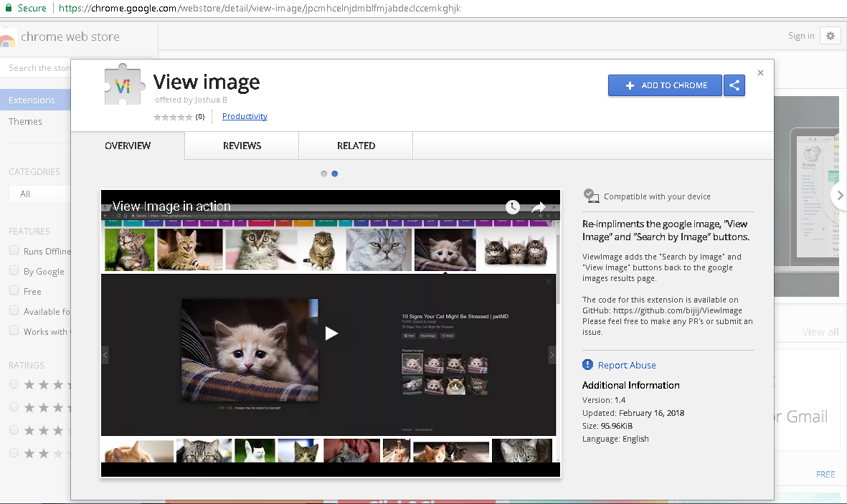Image resolution: width=847 pixels, height=504 pixels.
Task: Open the settings gear in the header
Action: point(831,36)
